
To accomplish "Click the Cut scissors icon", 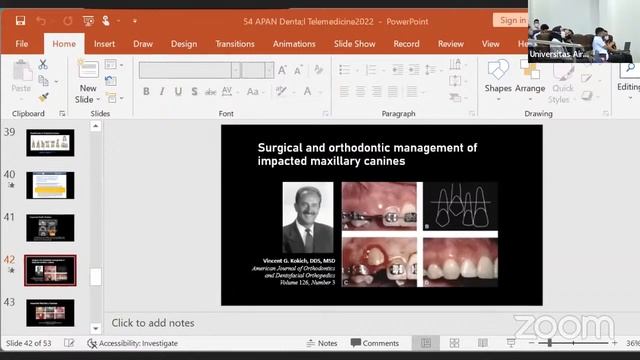I will coord(43,64).
